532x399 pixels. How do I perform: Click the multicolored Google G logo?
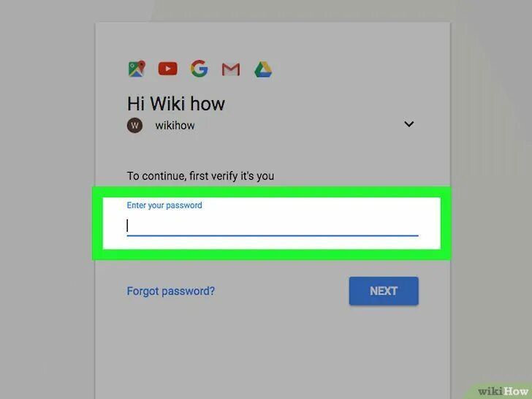point(199,69)
